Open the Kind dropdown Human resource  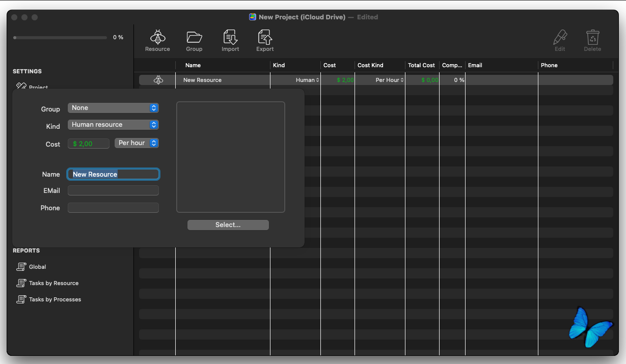[x=113, y=125]
